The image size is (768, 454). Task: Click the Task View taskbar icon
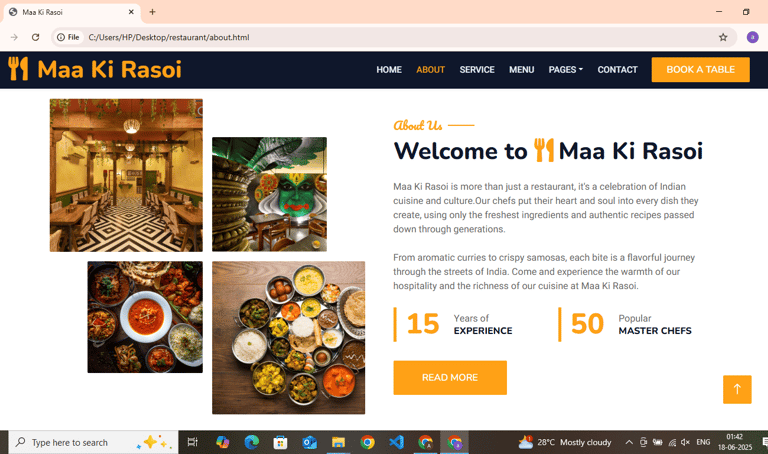(x=192, y=442)
